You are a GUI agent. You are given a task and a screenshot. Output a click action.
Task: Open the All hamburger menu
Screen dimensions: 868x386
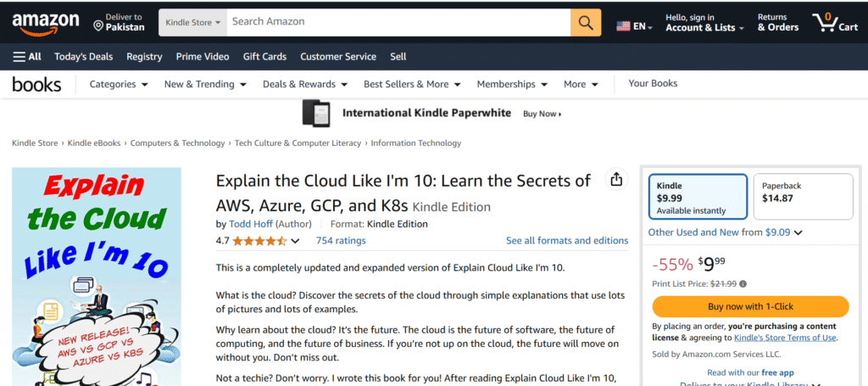pyautogui.click(x=27, y=57)
